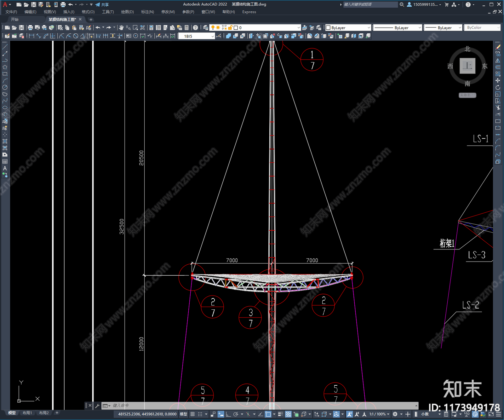This screenshot has width=504, height=420.
Task: Open the 绘图(D) menu
Action: (x=127, y=12)
